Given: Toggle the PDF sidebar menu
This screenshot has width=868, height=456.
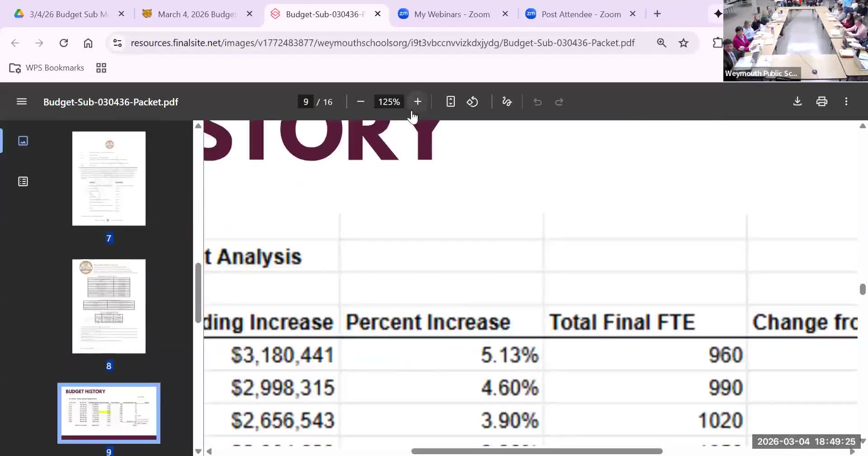Looking at the screenshot, I should 22,102.
